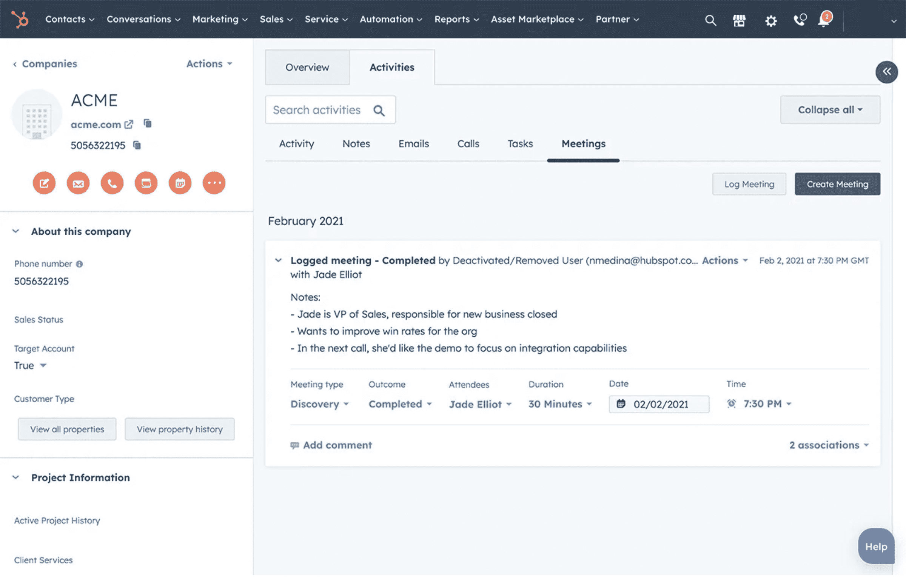Click View all properties button
The image size is (906, 588).
[x=67, y=429]
